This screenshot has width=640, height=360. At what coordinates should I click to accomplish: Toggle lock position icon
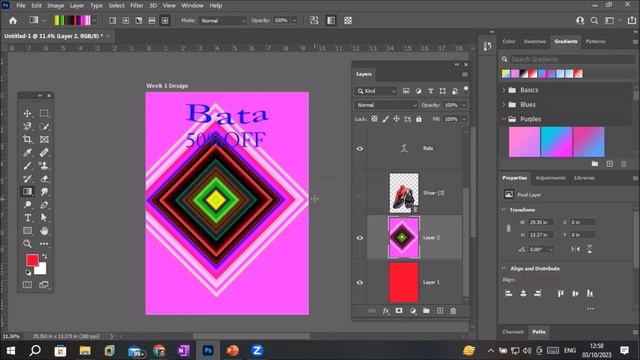(396, 119)
